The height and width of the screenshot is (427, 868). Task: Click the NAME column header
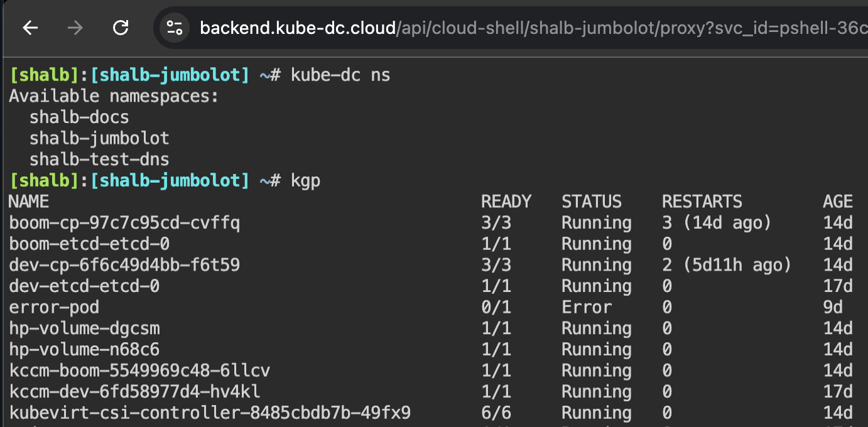29,202
